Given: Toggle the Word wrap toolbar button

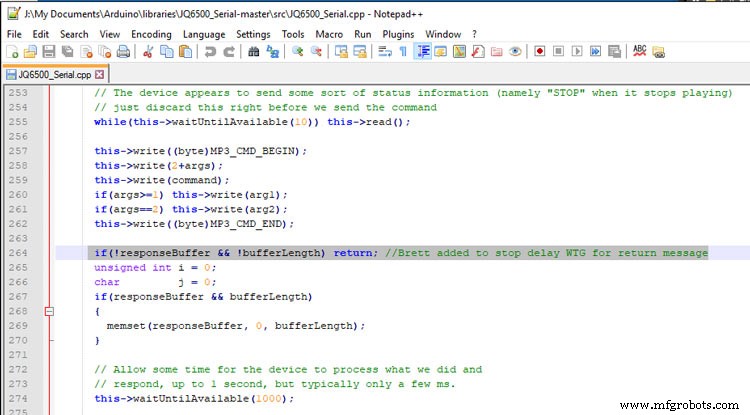Looking at the screenshot, I should (384, 51).
